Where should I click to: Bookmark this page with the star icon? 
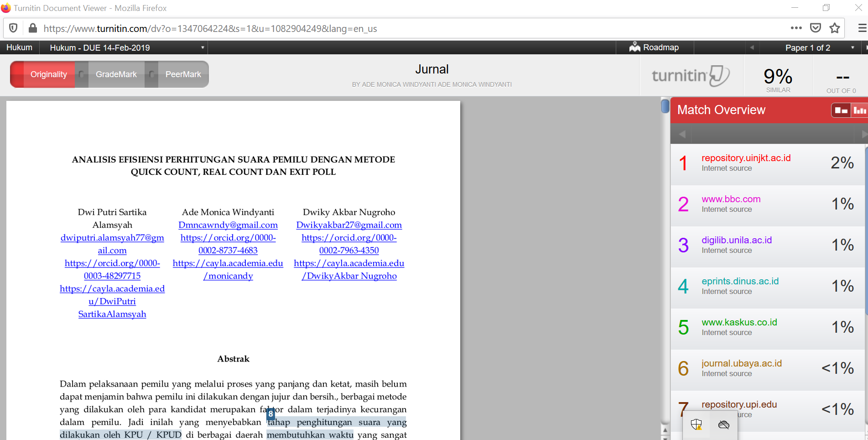point(835,28)
